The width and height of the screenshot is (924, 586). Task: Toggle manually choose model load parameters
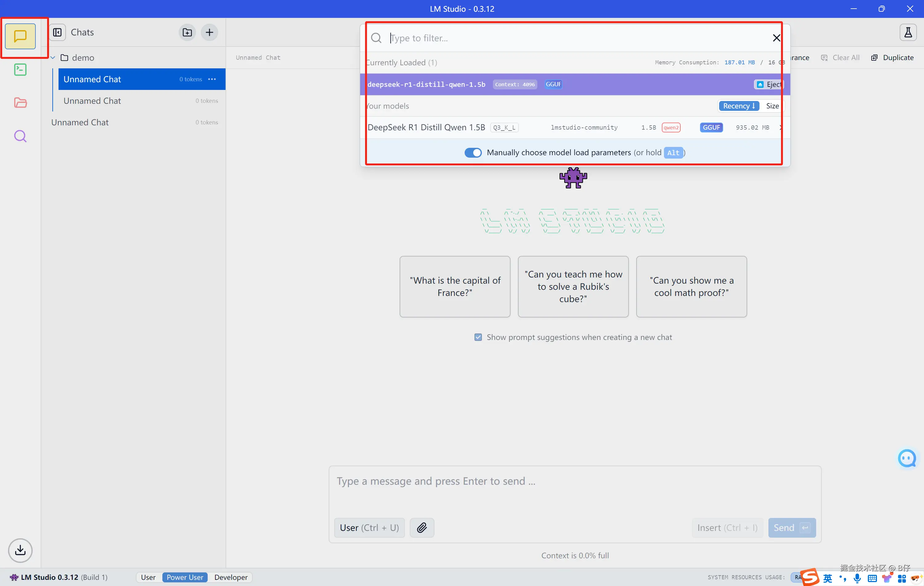click(x=473, y=153)
